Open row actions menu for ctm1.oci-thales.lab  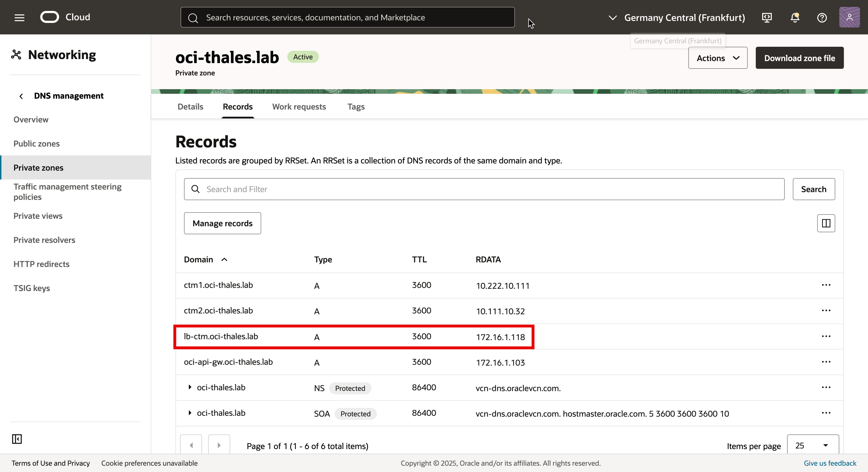click(826, 285)
